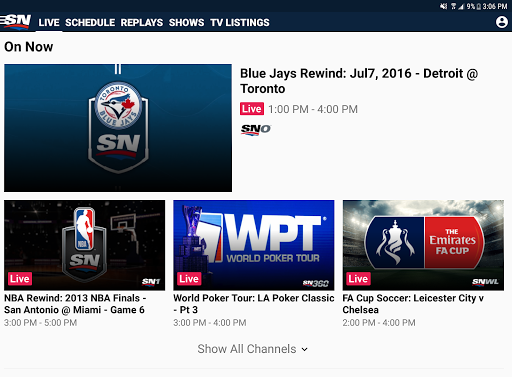
Task: Select the World Poker Tour thumbnail
Action: (254, 245)
